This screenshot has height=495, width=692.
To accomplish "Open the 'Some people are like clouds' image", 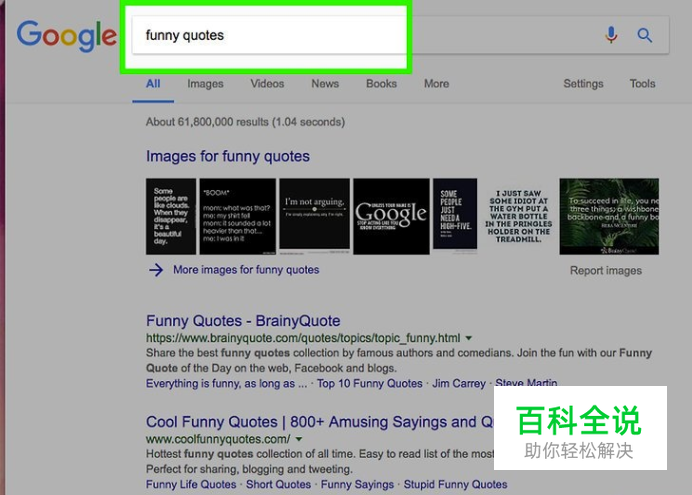I will coord(171,216).
